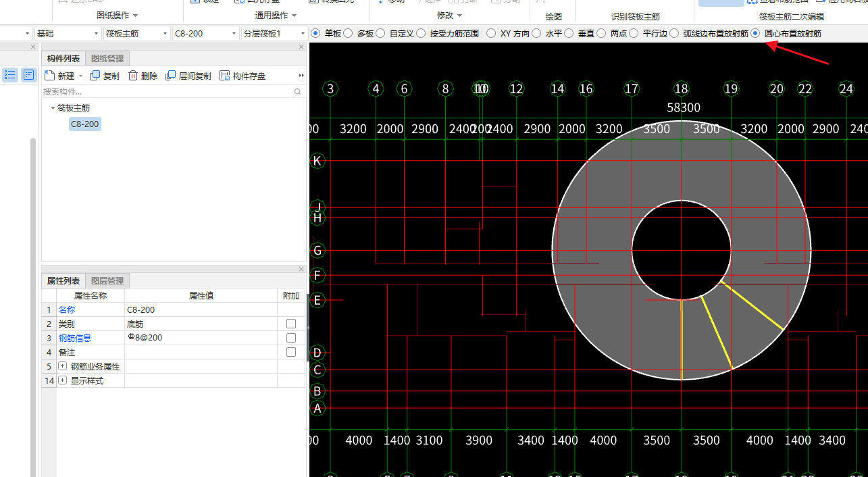The image size is (868, 477).
Task: Click the 钢筋信息 property name link
Action: tap(75, 338)
